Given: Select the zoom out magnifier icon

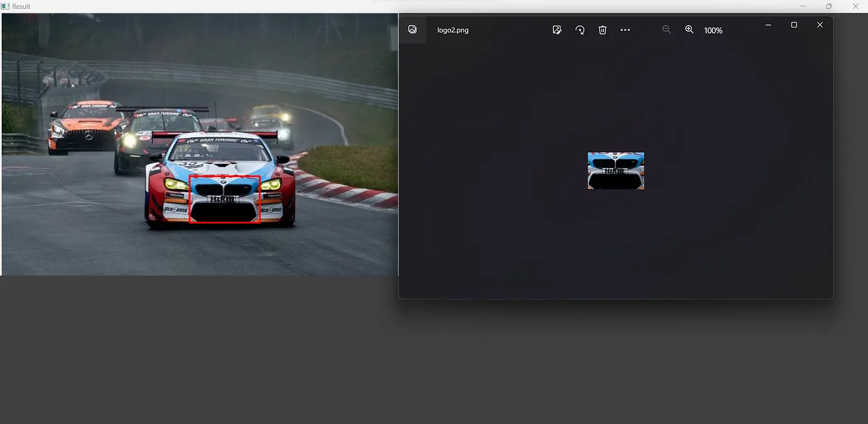Looking at the screenshot, I should [x=667, y=29].
